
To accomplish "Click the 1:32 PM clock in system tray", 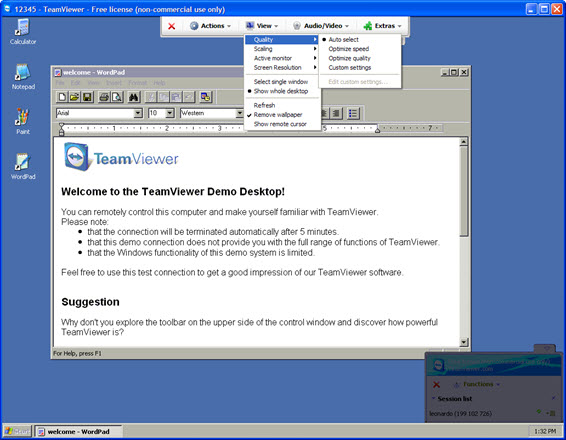I will (545, 431).
